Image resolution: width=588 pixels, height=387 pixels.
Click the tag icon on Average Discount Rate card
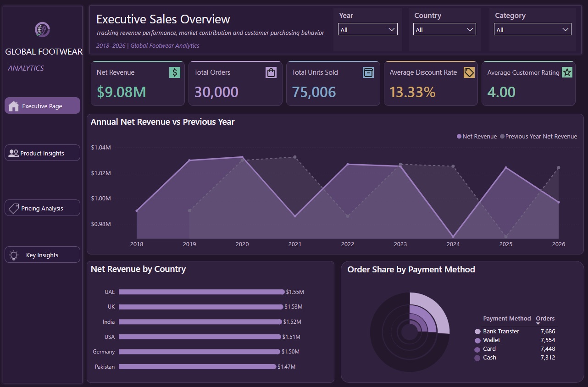point(469,72)
